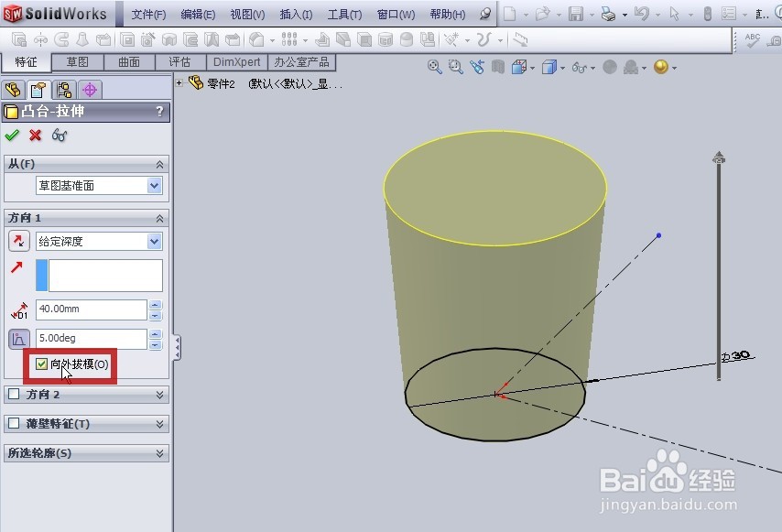Enable the 薄壁特征(T) checkbox

click(14, 424)
